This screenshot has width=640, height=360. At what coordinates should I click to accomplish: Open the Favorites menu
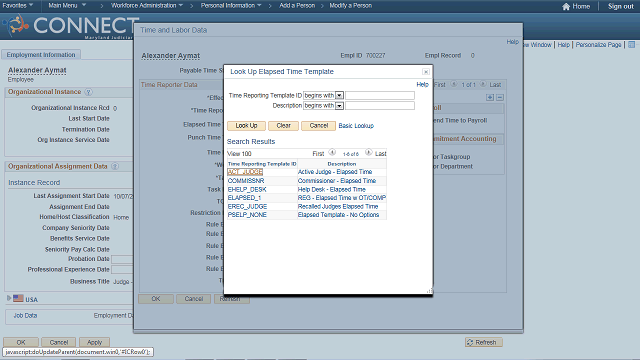tap(18, 6)
